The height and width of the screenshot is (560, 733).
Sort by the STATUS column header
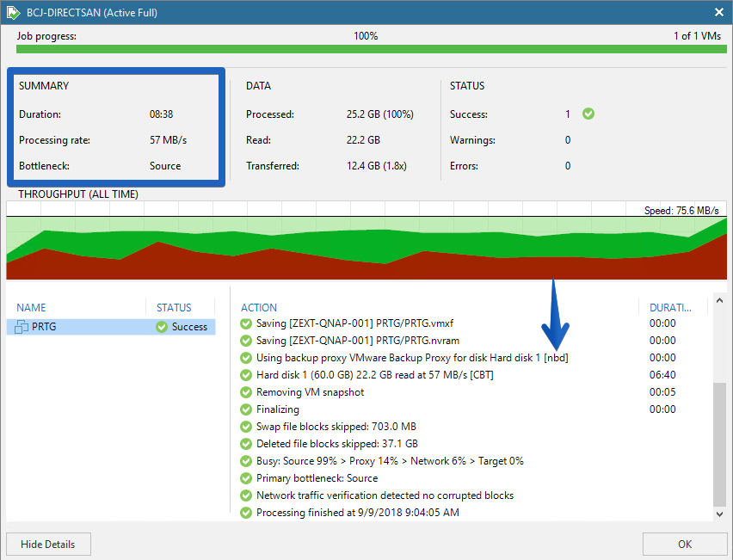click(x=174, y=308)
